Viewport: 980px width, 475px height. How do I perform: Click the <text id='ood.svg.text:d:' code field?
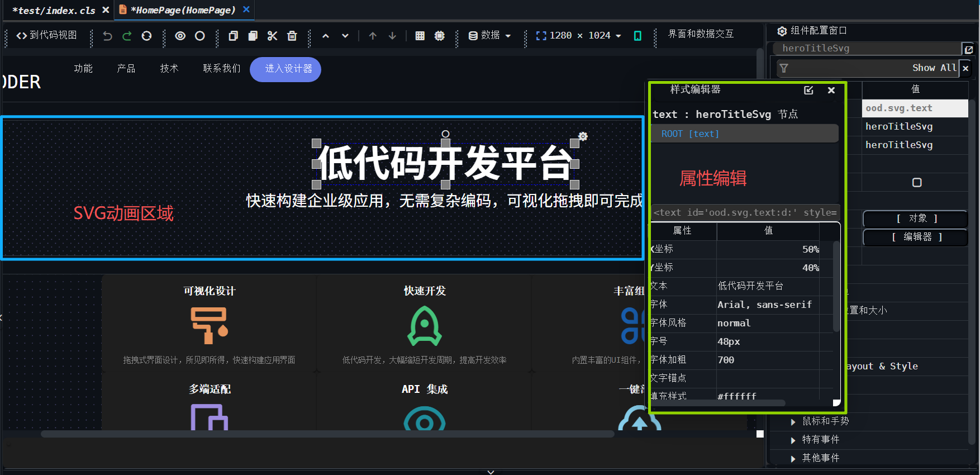tap(745, 212)
